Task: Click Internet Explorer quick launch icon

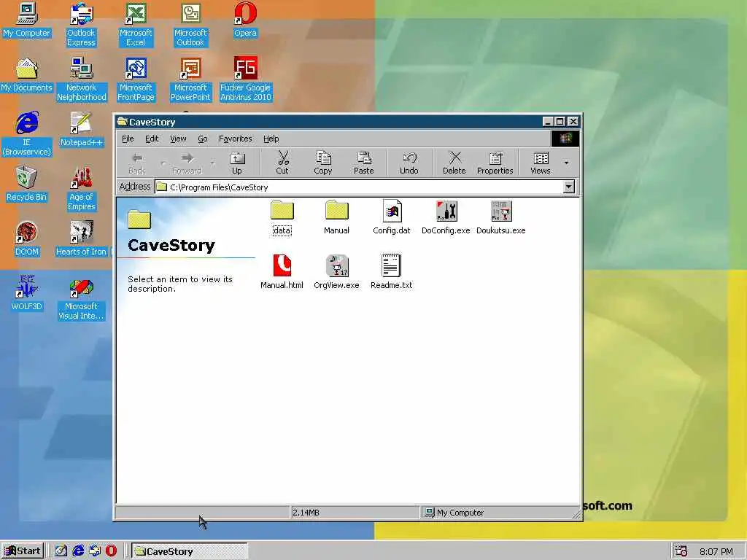Action: (78, 551)
